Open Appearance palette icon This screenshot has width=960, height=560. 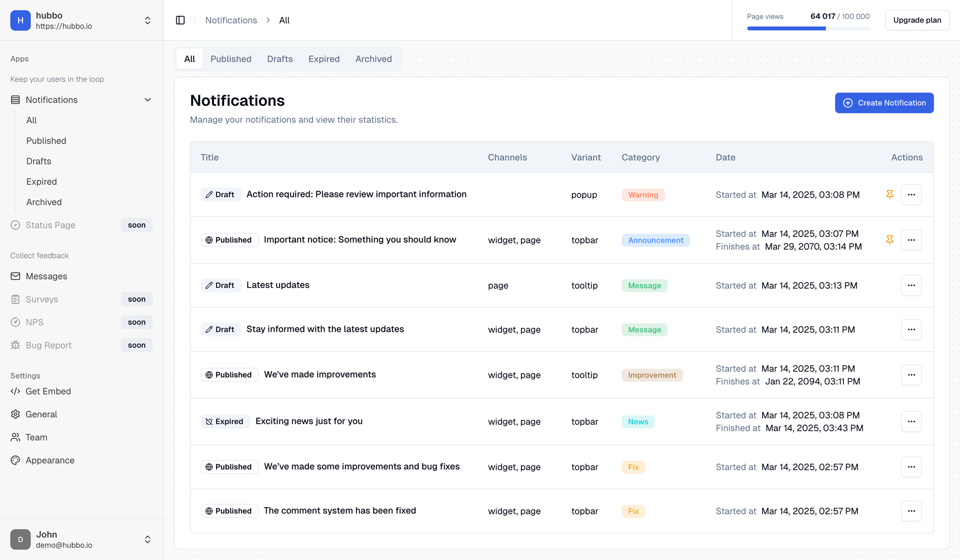(x=15, y=460)
